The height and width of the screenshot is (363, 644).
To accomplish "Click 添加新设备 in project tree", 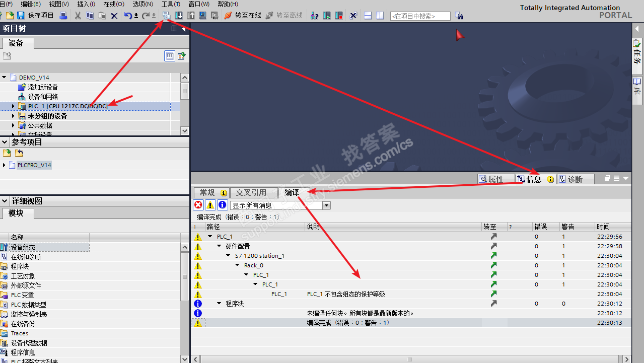I will [43, 87].
